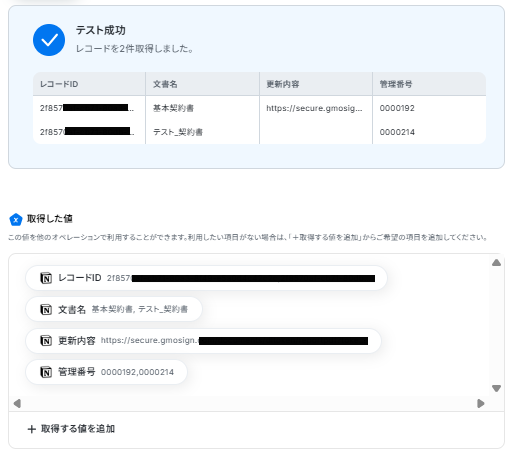Select the 文書名 value pill

pos(114,309)
